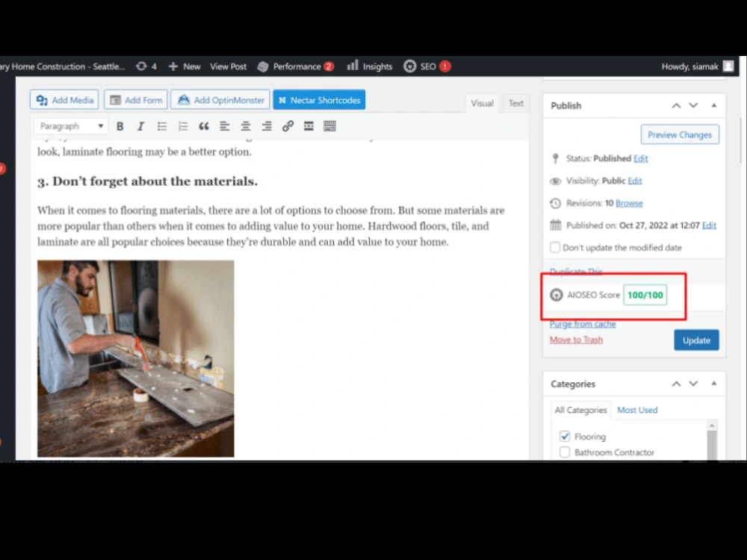The width and height of the screenshot is (747, 560).
Task: Edit the published date
Action: coord(709,225)
